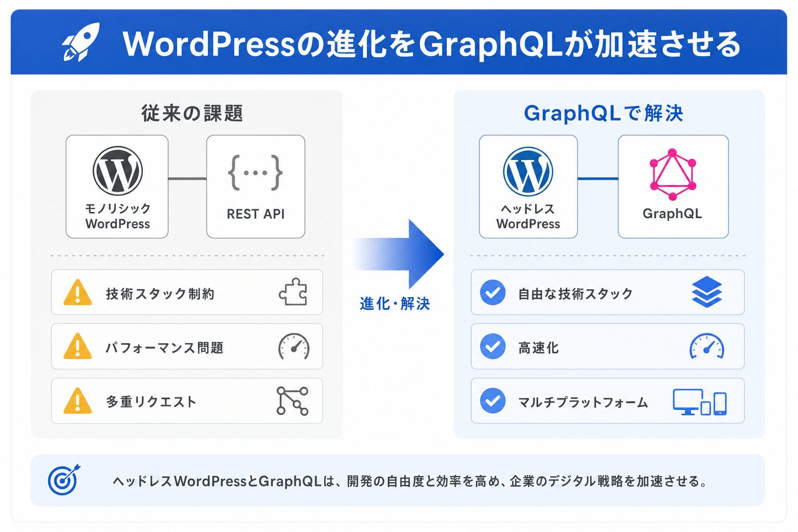Click the warning icon beside 技術スタック制約
This screenshot has width=798, height=532.
coord(77,292)
